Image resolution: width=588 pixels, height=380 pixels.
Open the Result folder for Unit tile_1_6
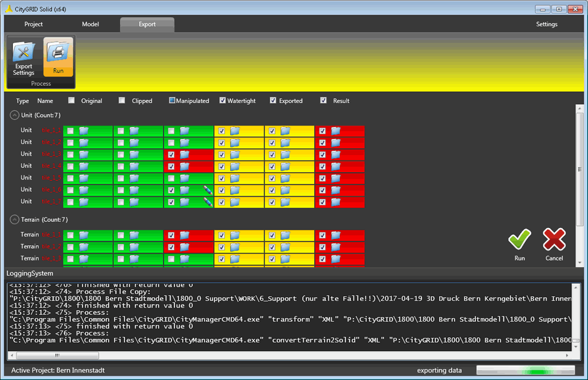click(336, 190)
